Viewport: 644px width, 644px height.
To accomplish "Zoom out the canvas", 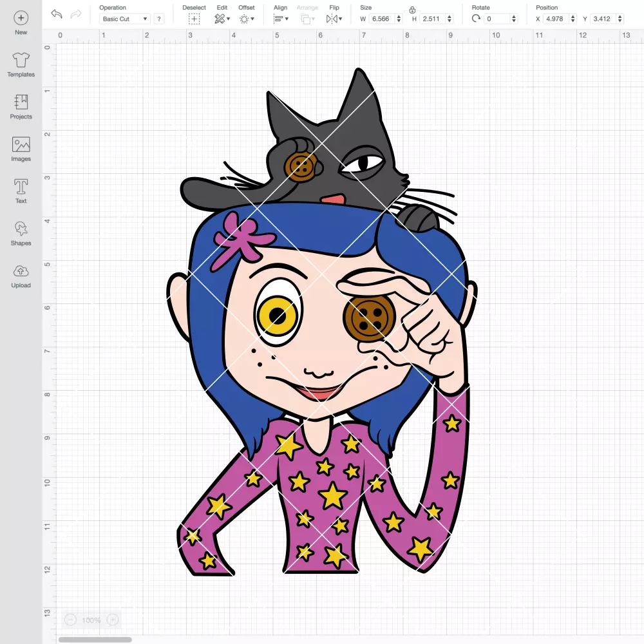I will [x=71, y=620].
